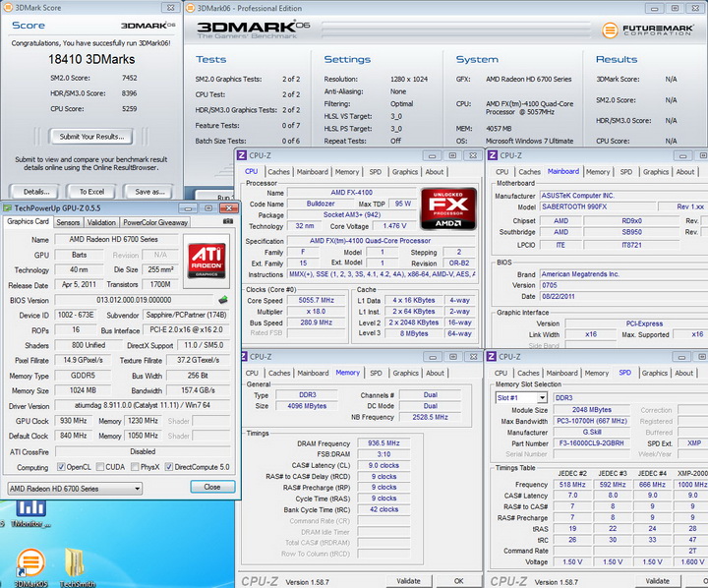708x588 pixels.
Task: Click OK in the CPU-Z memory window
Action: [459, 581]
